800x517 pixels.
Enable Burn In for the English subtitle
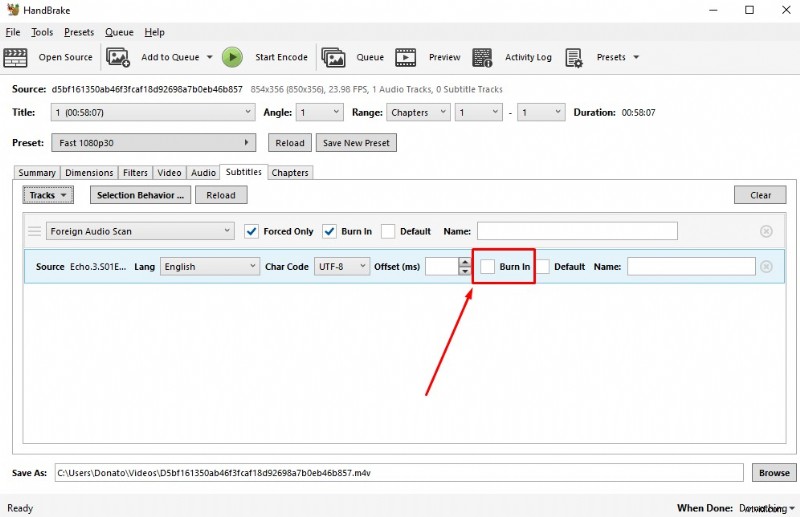tap(488, 267)
